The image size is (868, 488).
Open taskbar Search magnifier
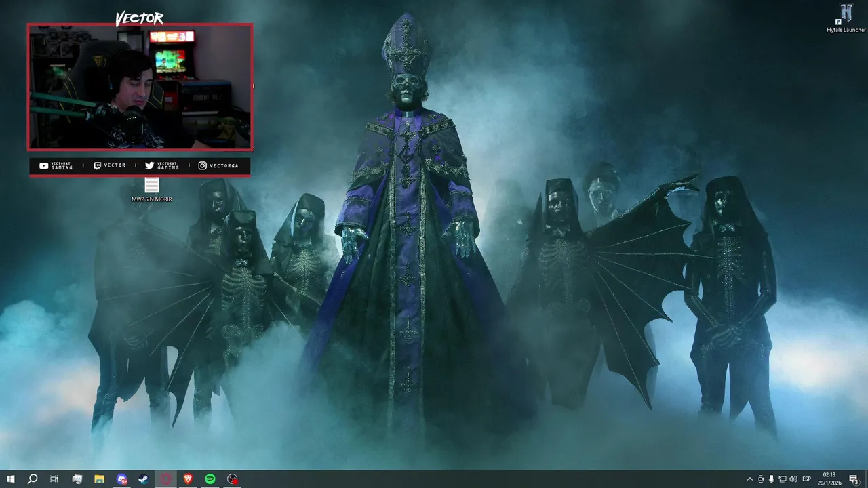click(x=33, y=479)
